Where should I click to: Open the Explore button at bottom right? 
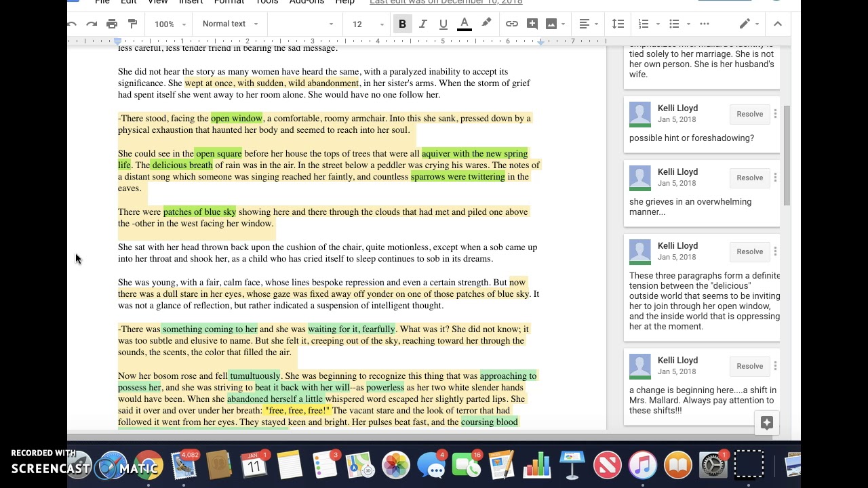pyautogui.click(x=767, y=423)
